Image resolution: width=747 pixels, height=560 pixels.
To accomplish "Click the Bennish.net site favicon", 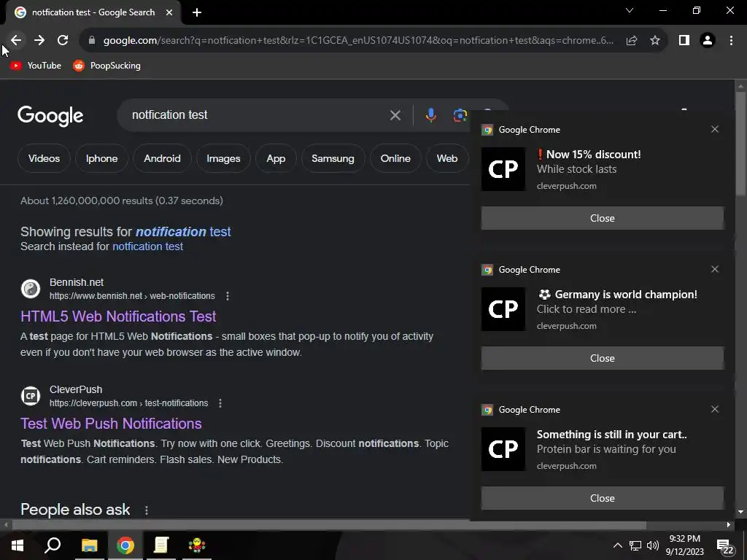I will coord(31,289).
